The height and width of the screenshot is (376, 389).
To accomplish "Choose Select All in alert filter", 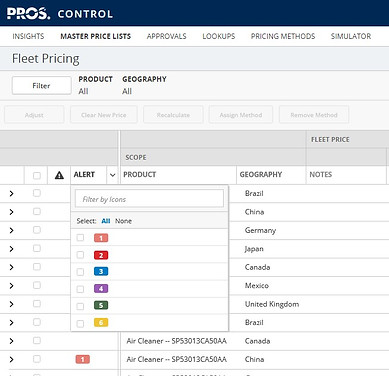I will click(x=106, y=221).
